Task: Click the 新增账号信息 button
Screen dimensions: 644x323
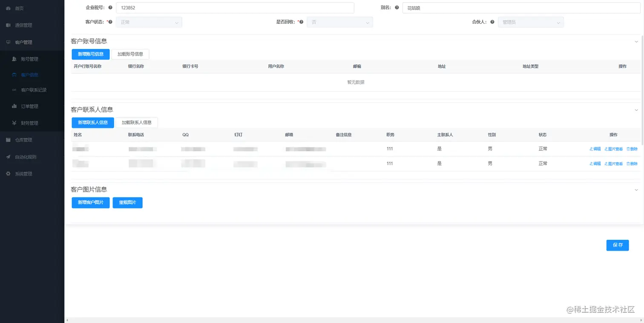Action: (91, 54)
